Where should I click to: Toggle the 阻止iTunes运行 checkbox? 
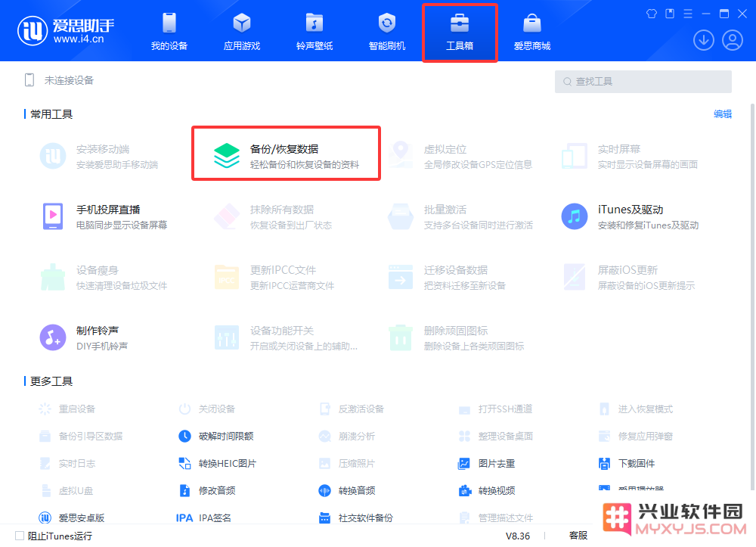(20, 536)
